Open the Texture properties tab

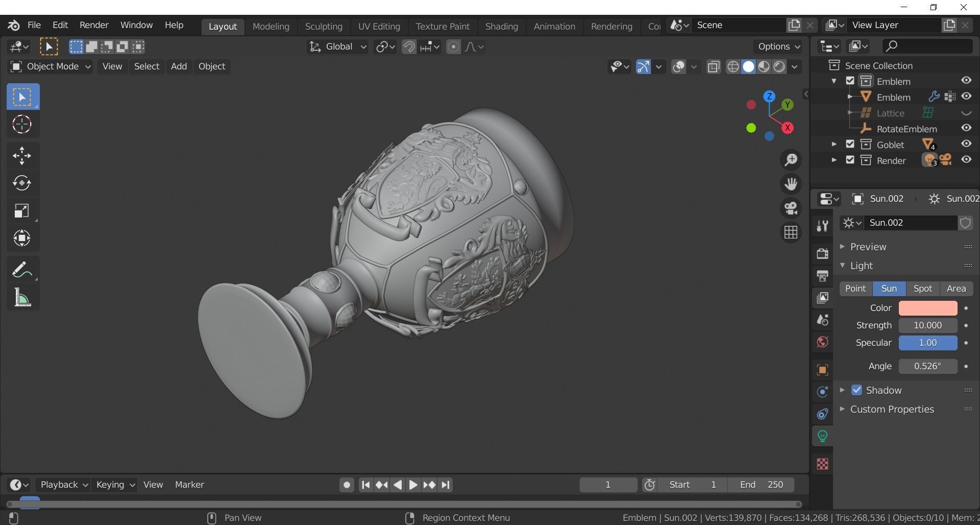[x=822, y=464]
